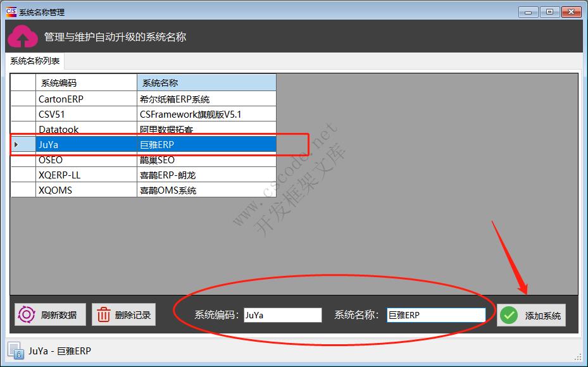This screenshot has width=588, height=367.
Task: Click the 删除记录 button to delete record
Action: click(x=123, y=314)
